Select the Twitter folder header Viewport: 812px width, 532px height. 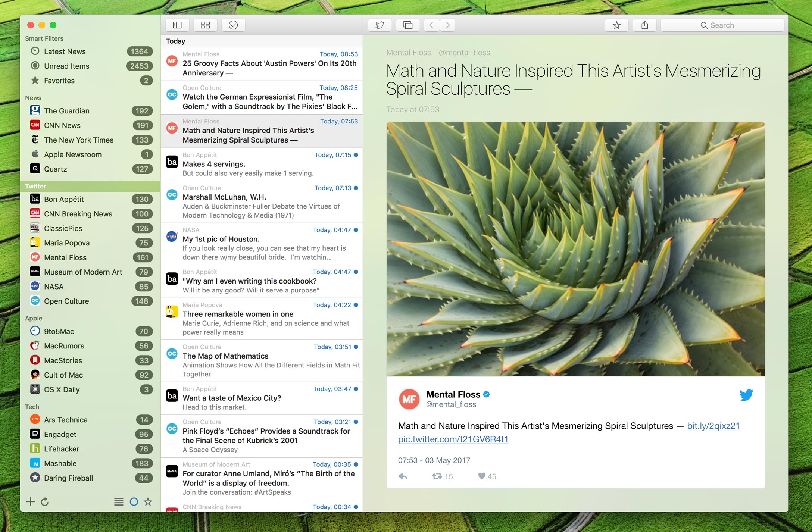(x=90, y=186)
